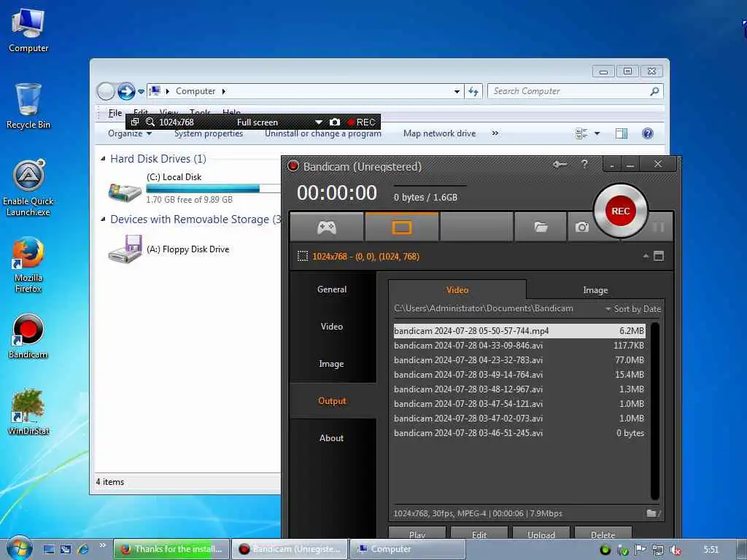This screenshot has width=747, height=560.
Task: Open File menu in Explorer
Action: (x=115, y=113)
